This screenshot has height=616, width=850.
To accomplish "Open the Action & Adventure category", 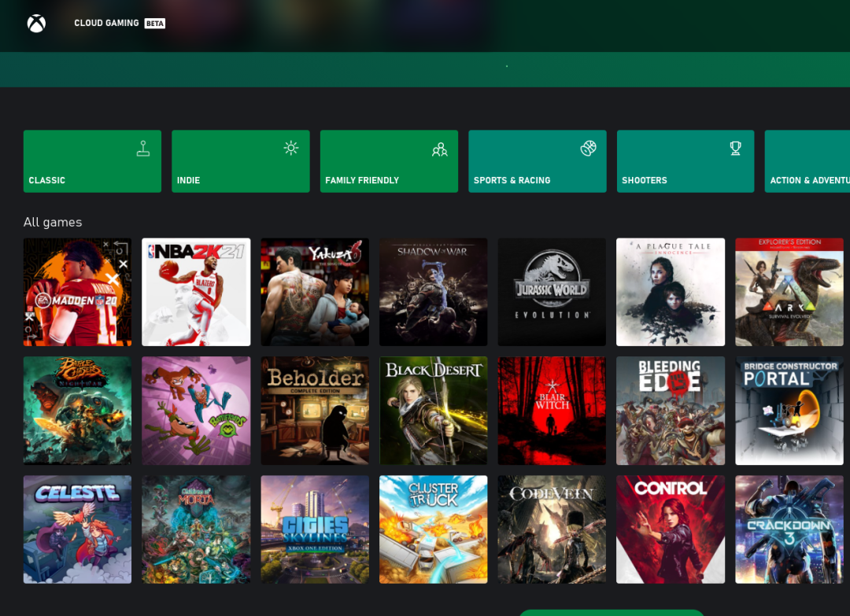I will click(x=807, y=161).
